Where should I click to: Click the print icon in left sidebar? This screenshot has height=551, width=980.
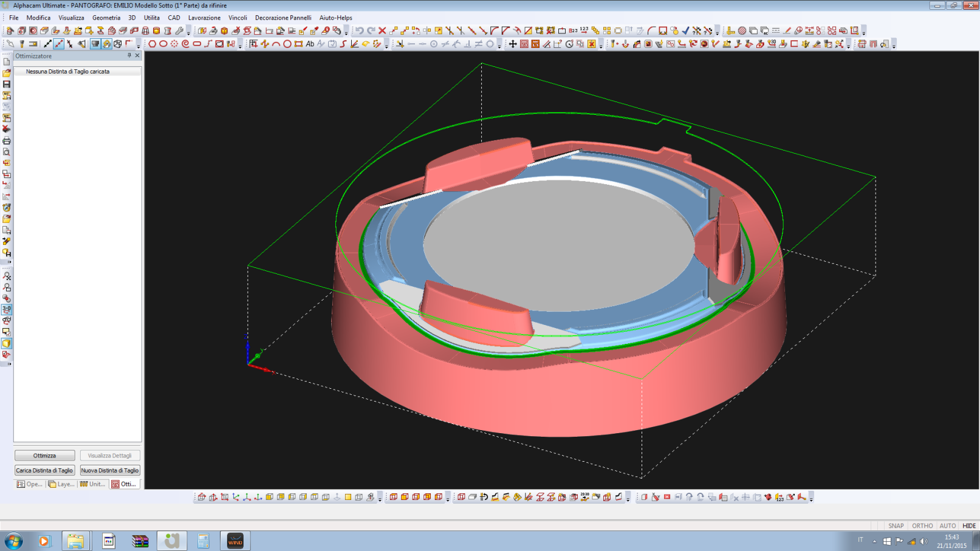(x=7, y=141)
